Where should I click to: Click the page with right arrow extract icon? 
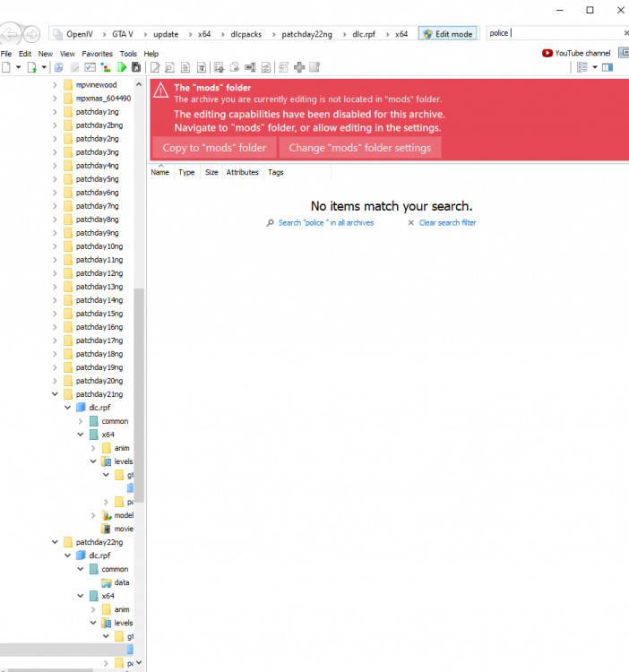[x=235, y=67]
